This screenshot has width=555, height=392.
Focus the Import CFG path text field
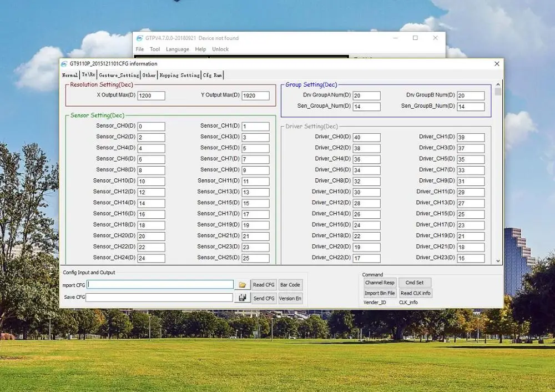pyautogui.click(x=160, y=284)
